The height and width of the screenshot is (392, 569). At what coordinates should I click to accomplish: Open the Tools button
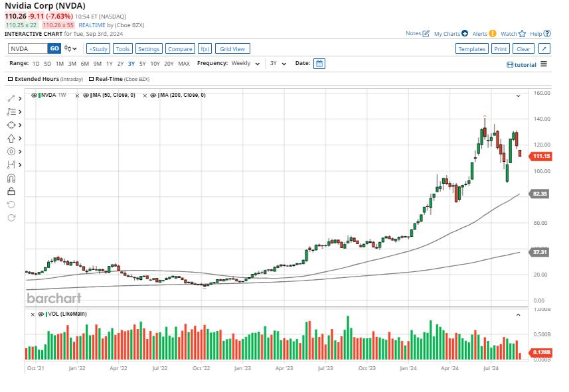click(x=123, y=48)
